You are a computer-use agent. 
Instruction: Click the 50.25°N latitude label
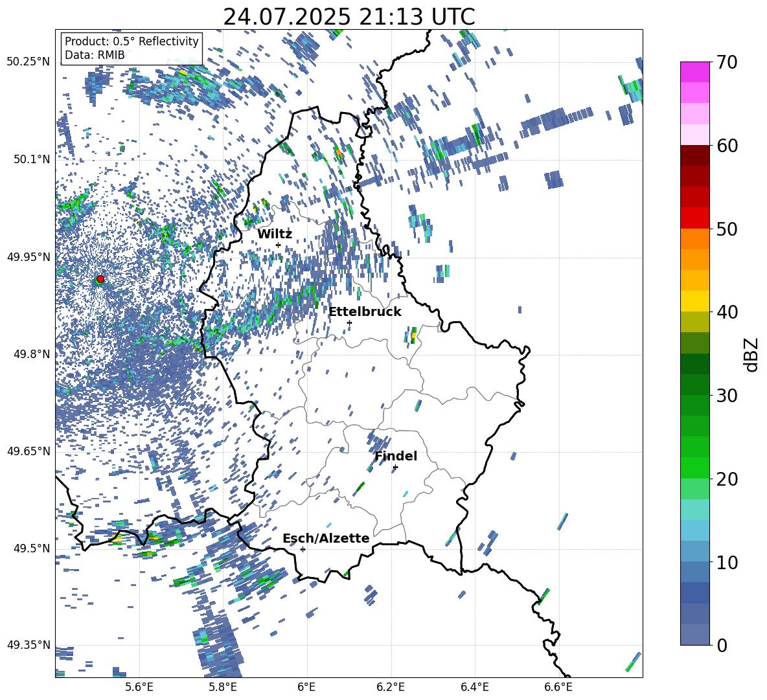click(x=29, y=62)
